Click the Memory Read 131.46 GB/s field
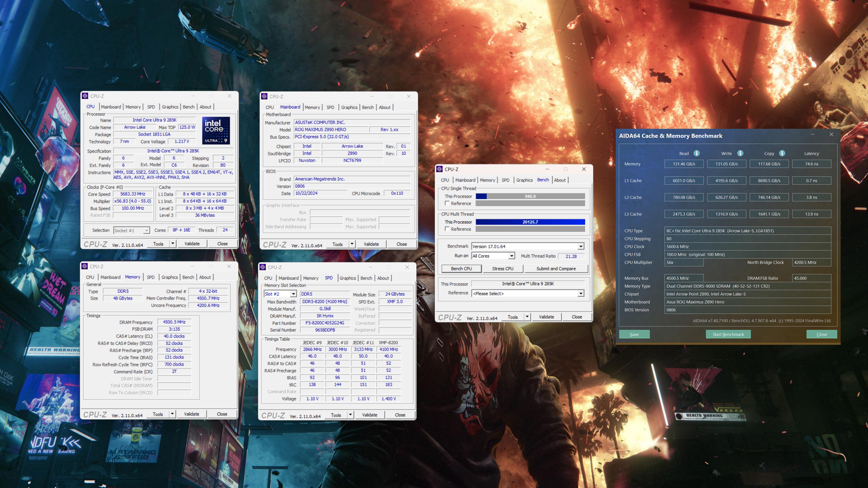 (x=684, y=164)
